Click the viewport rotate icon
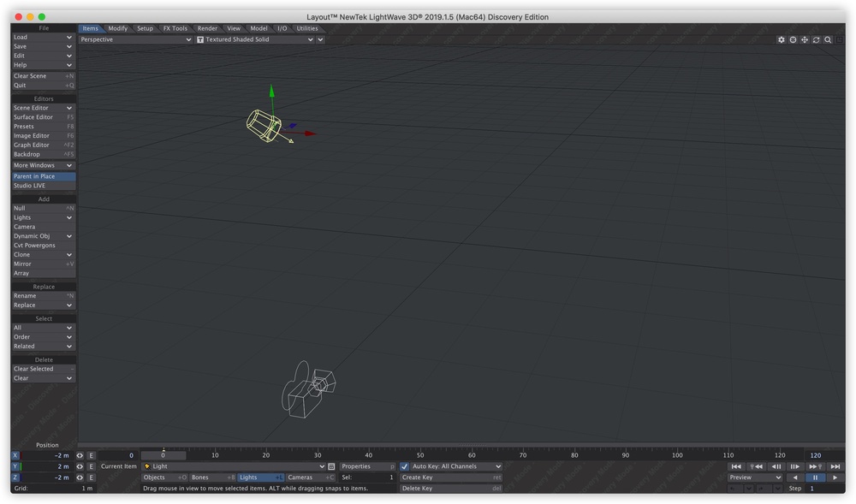This screenshot has width=856, height=504. click(x=816, y=40)
